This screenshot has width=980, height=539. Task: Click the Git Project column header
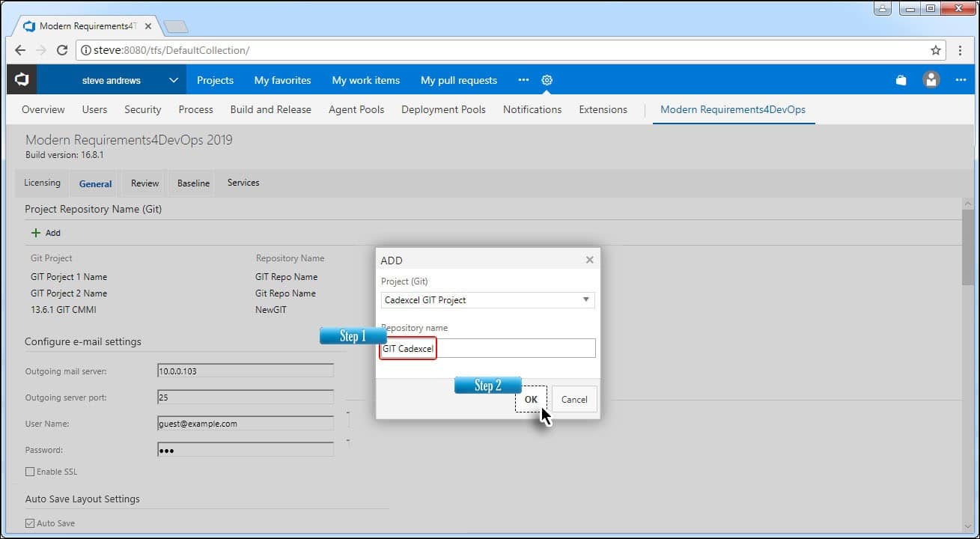pyautogui.click(x=52, y=258)
